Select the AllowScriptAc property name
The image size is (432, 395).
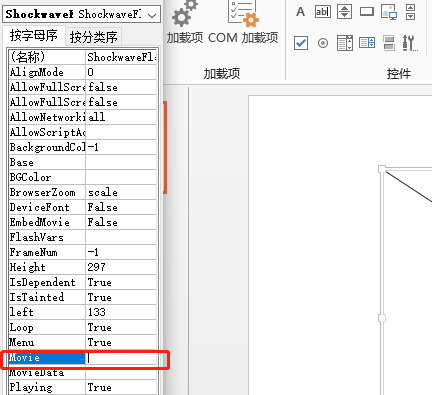[47, 132]
